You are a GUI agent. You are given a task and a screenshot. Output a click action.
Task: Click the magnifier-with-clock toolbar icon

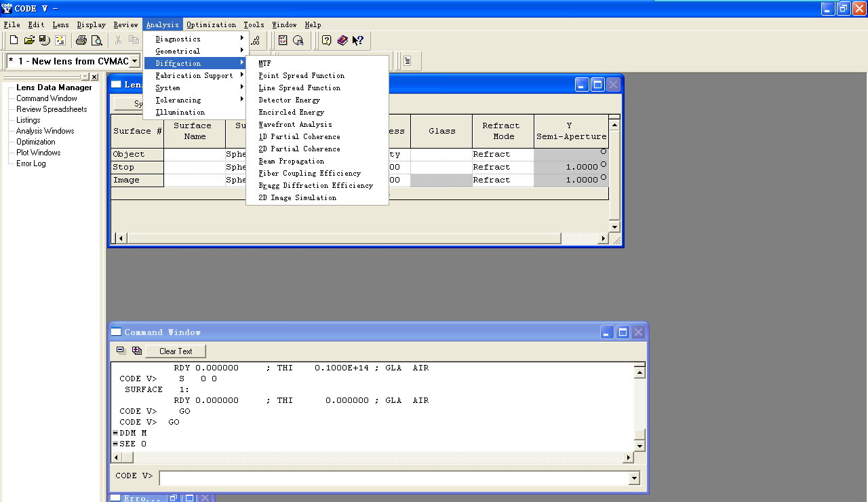coord(298,41)
